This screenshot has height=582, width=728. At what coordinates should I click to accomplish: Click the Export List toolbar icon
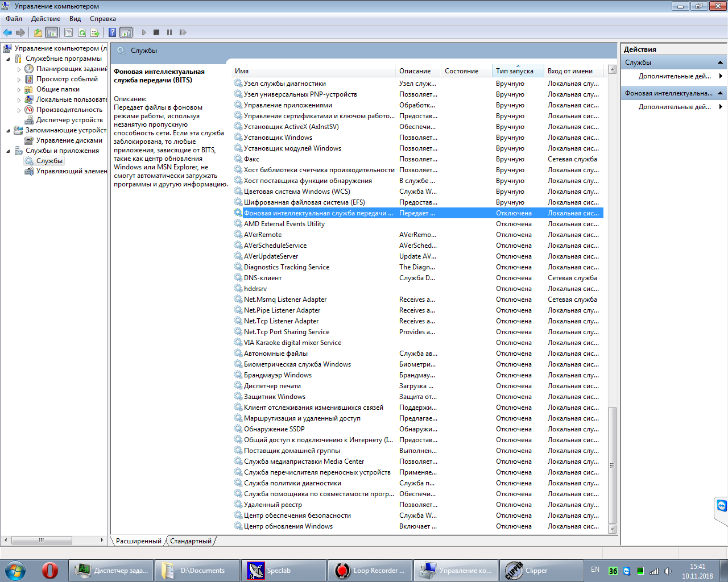click(x=95, y=32)
